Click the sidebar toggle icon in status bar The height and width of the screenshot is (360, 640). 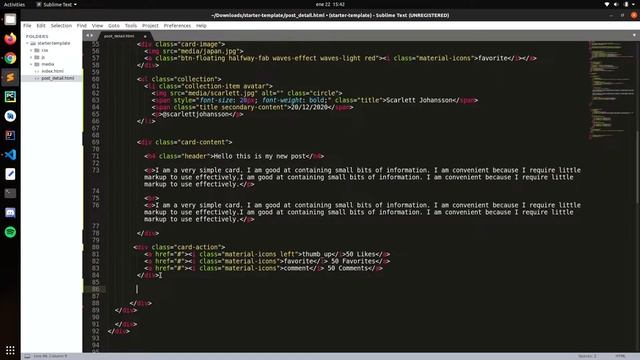click(27, 356)
